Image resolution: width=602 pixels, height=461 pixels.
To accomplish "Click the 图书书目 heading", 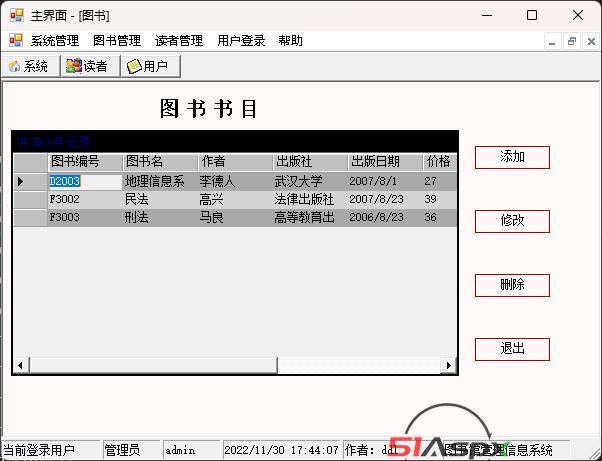I will (x=208, y=109).
